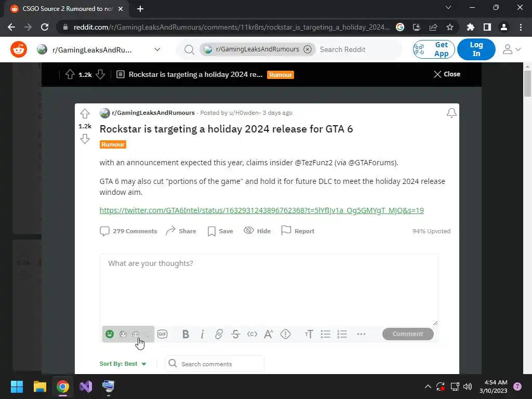Close the CSGO Source 2 tab
The image size is (532, 399).
tap(121, 9)
